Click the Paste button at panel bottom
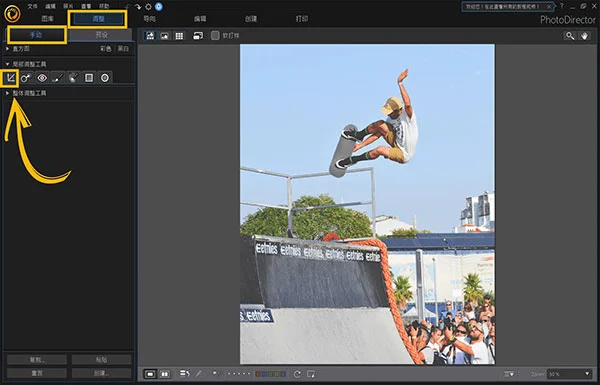The width and height of the screenshot is (600, 385). click(x=101, y=360)
